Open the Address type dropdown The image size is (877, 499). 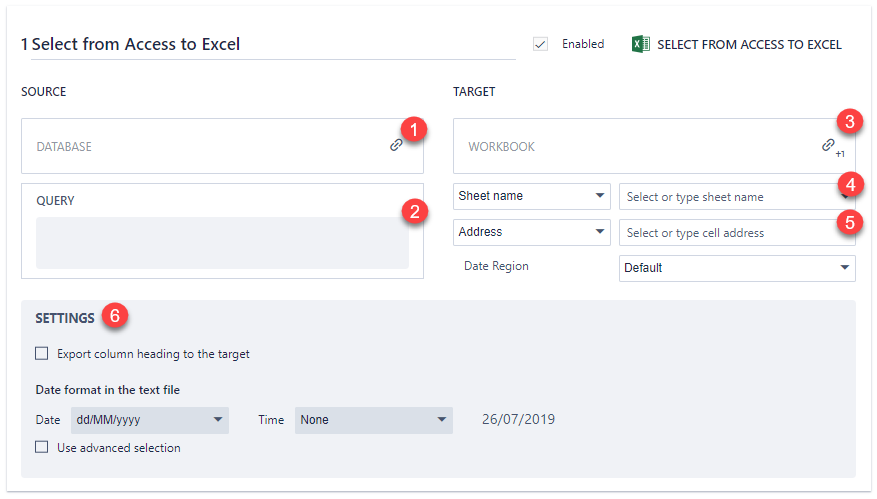531,232
